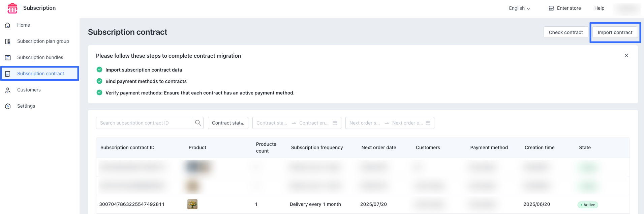Click the Subscription bundles icon
Viewport: 644px width, 214px height.
(x=8, y=58)
